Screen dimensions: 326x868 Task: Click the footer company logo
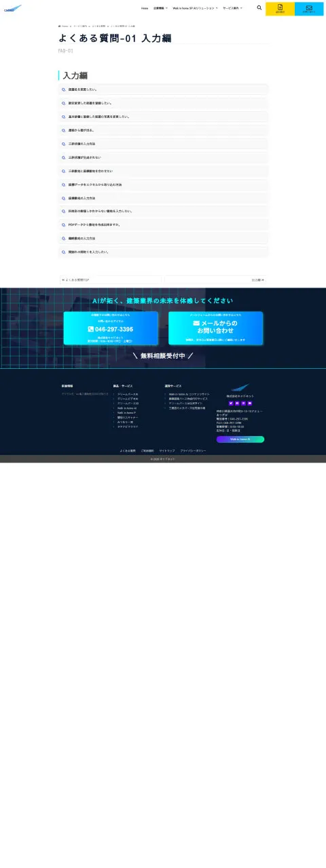click(x=240, y=388)
